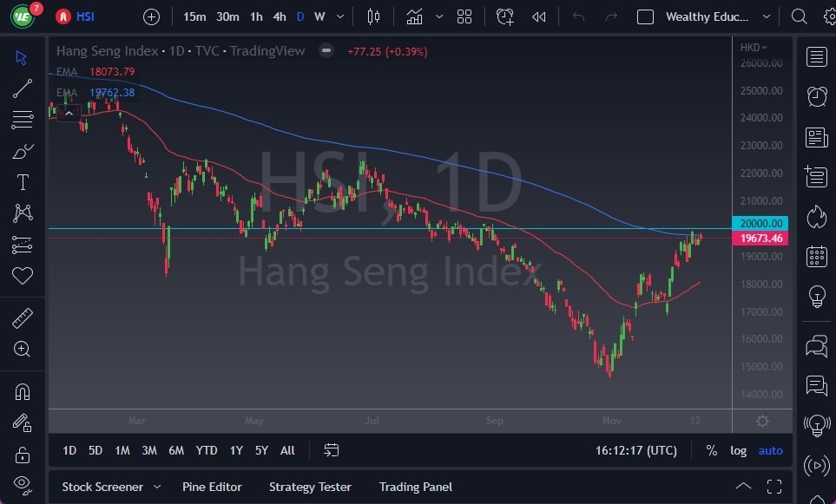Open the XABCD Pattern drawing tool

[x=23, y=213]
